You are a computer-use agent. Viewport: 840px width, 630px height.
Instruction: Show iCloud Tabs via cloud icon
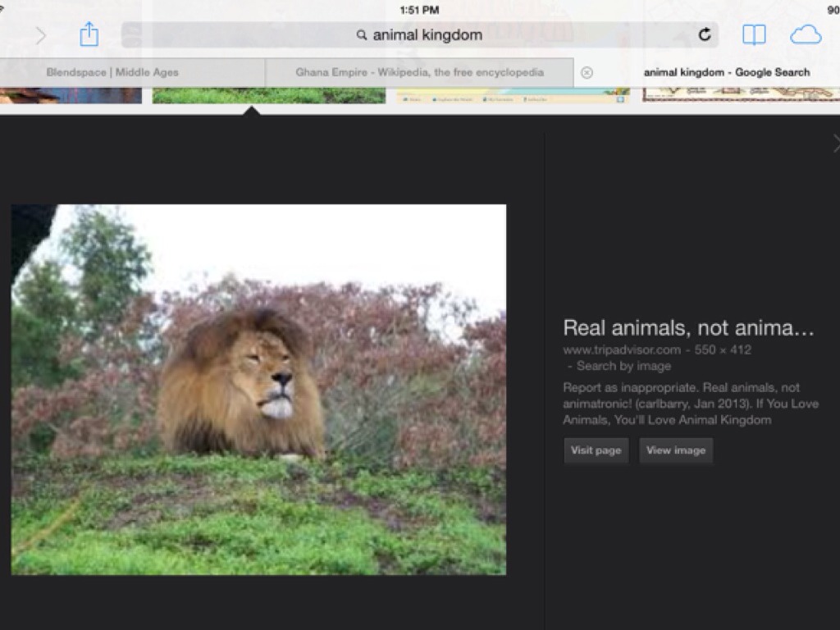pos(806,34)
